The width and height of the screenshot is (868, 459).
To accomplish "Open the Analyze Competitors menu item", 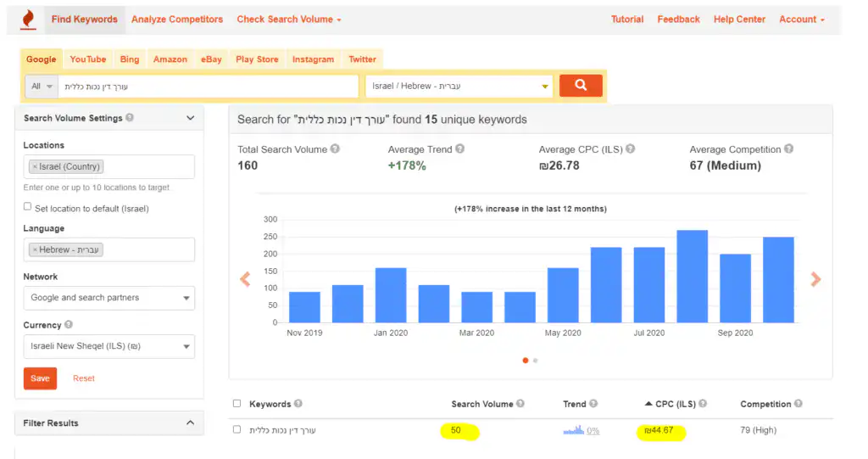I will pyautogui.click(x=177, y=20).
